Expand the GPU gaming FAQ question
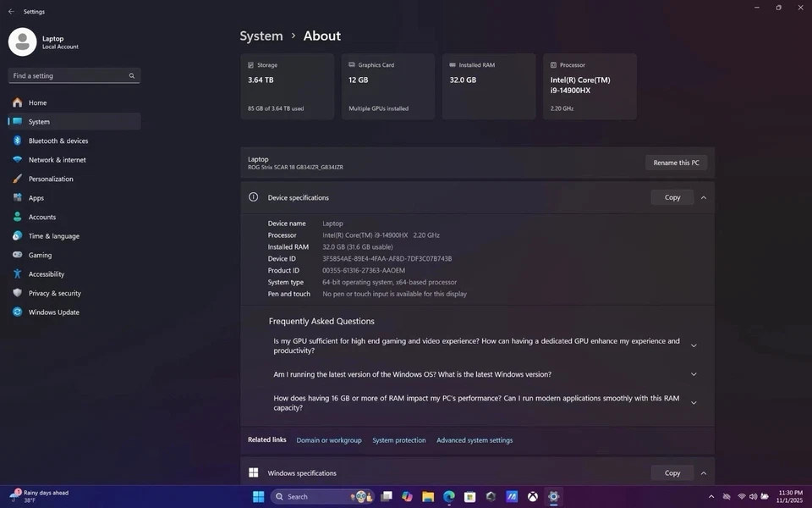This screenshot has width=812, height=508. [694, 345]
